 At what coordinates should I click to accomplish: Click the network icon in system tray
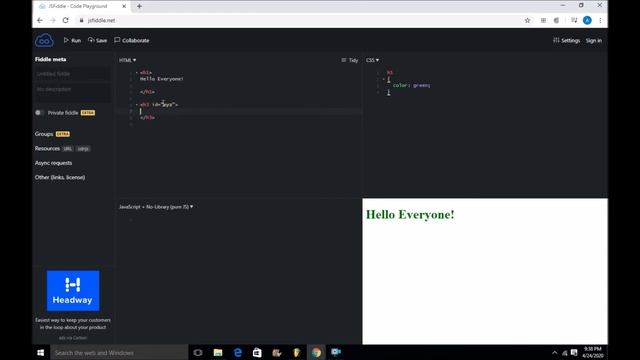(565, 353)
